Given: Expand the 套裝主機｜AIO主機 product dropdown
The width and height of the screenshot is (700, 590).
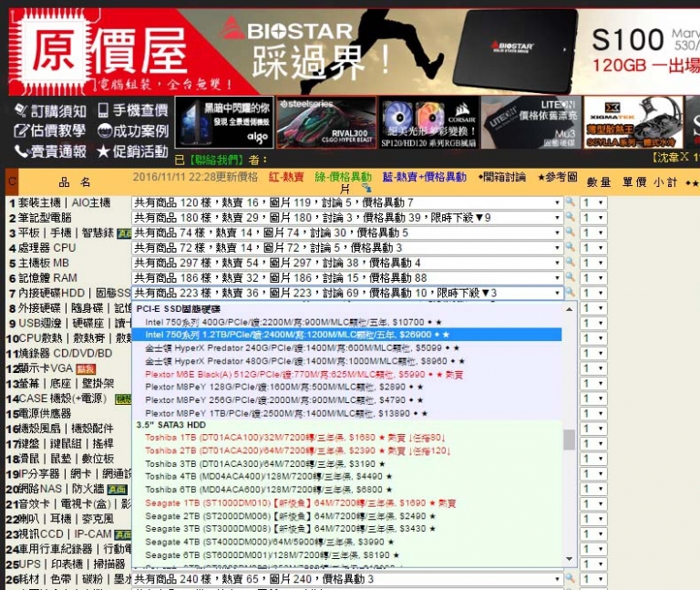Looking at the screenshot, I should [x=347, y=202].
